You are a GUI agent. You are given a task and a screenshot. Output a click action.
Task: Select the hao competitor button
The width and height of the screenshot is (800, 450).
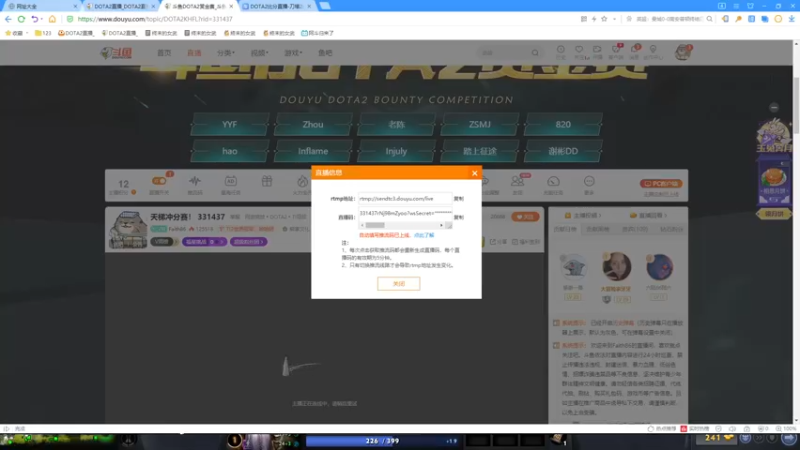pos(230,151)
